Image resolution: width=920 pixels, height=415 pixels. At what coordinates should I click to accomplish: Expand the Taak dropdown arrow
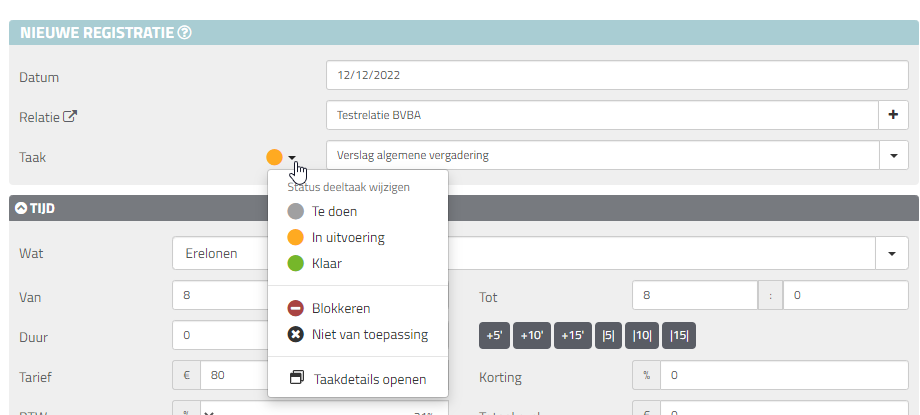click(x=893, y=156)
